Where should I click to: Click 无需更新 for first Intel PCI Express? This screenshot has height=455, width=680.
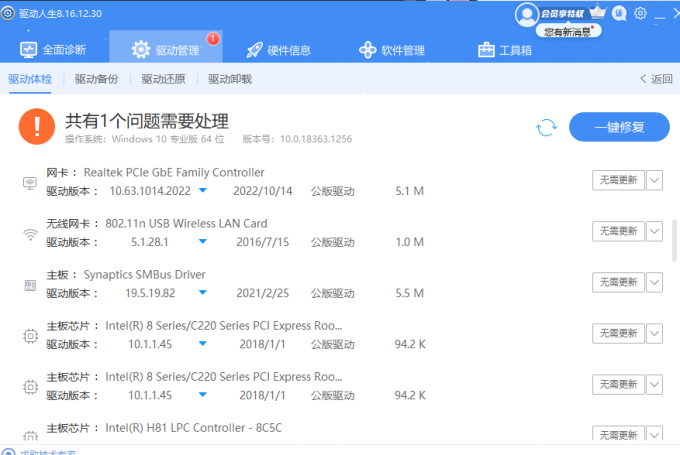pyautogui.click(x=618, y=334)
